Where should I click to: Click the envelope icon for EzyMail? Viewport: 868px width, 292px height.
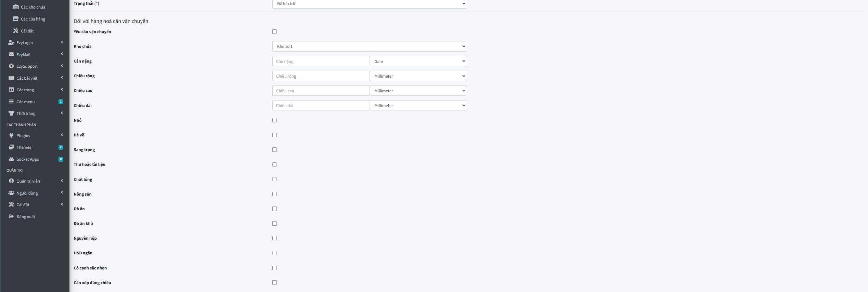click(x=11, y=54)
